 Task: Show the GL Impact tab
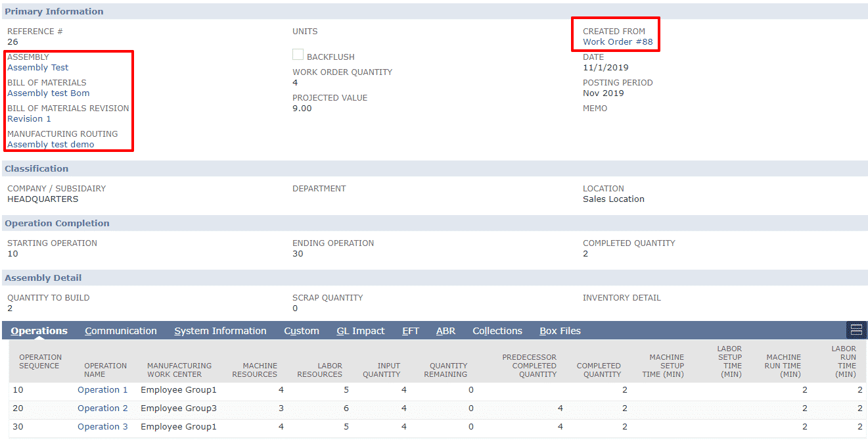[x=361, y=331]
